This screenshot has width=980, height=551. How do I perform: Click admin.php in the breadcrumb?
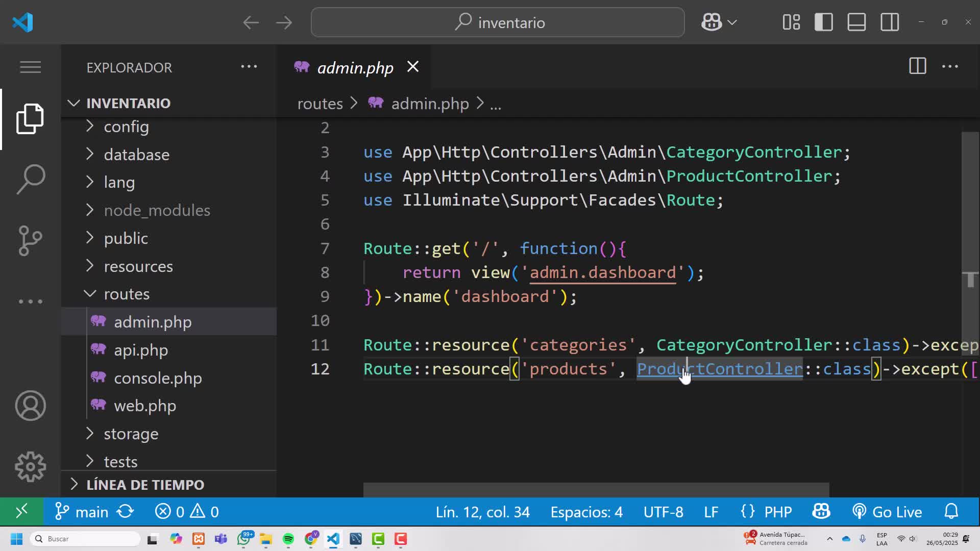pyautogui.click(x=430, y=104)
